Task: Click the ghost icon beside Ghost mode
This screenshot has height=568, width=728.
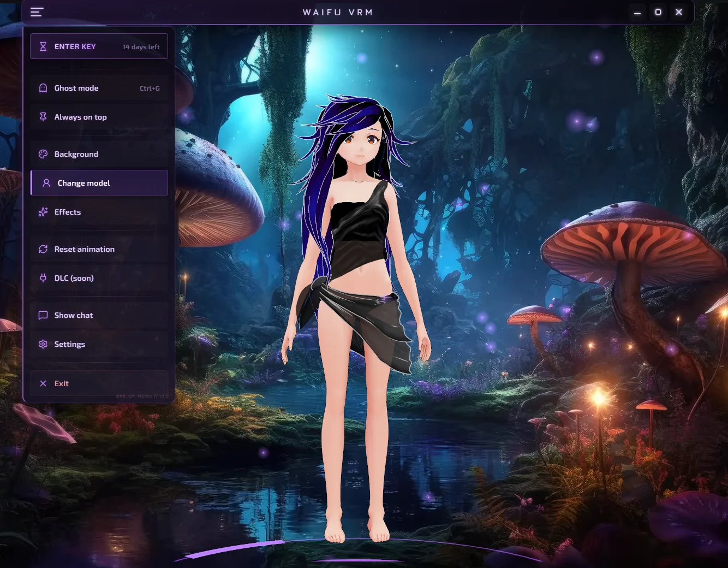Action: (43, 87)
